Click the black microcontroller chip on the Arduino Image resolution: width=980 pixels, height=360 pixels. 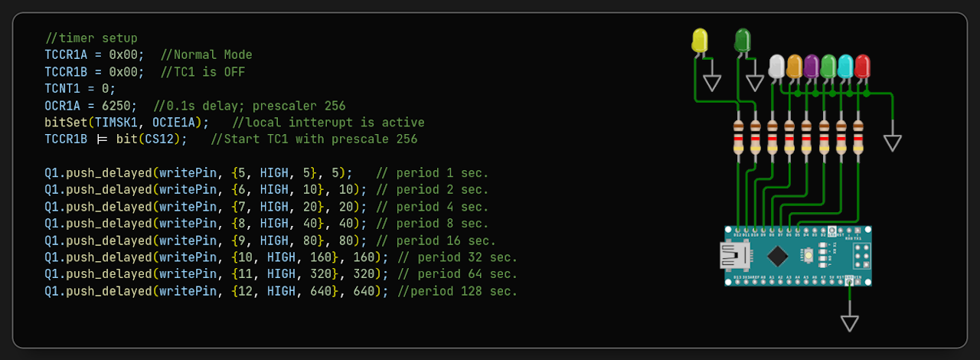(778, 255)
